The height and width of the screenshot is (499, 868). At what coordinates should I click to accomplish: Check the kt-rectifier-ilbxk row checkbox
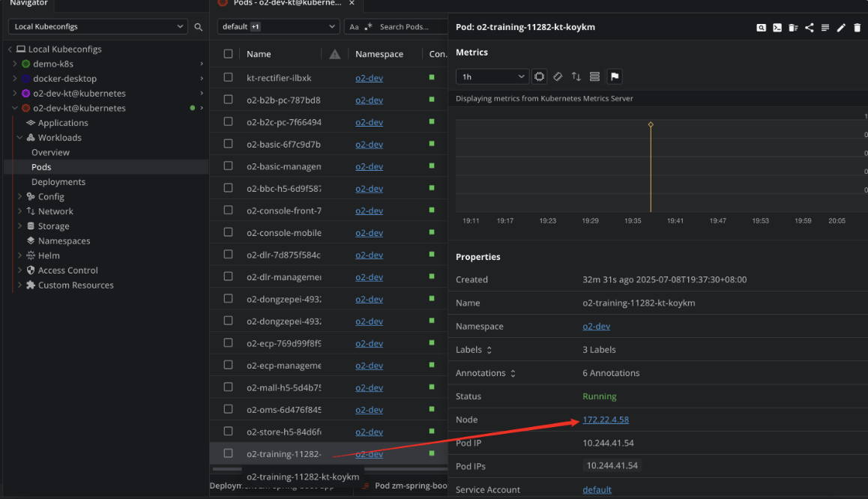[229, 78]
